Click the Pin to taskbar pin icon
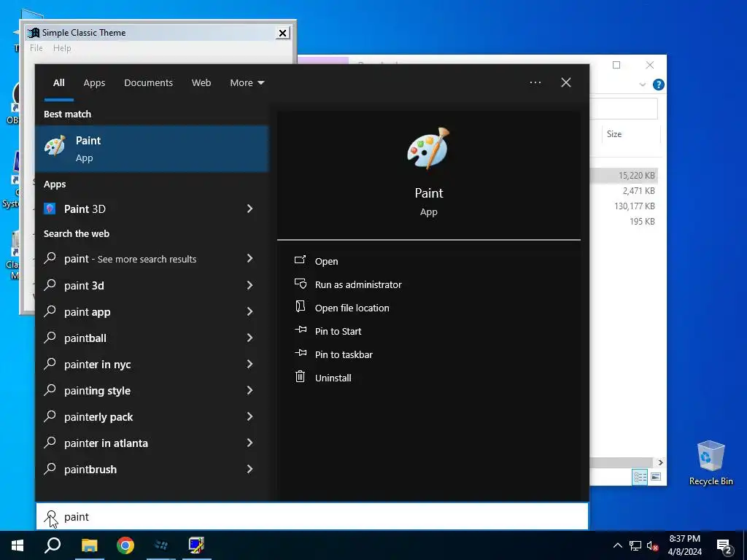747x560 pixels. (300, 353)
